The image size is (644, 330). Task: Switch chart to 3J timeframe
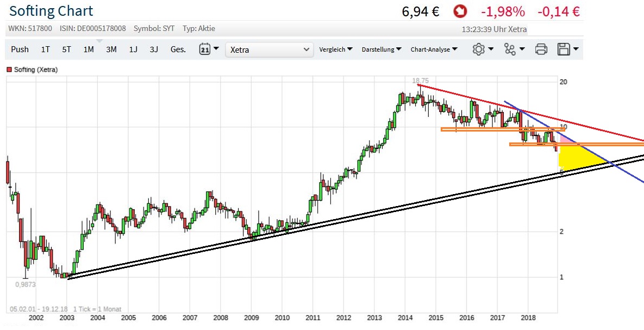coord(154,49)
